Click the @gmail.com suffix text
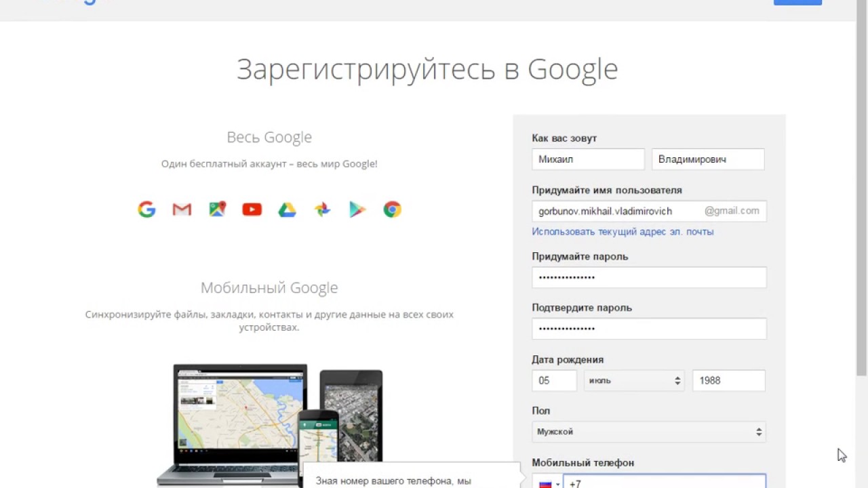Screen dimensions: 868x488 coord(732,211)
